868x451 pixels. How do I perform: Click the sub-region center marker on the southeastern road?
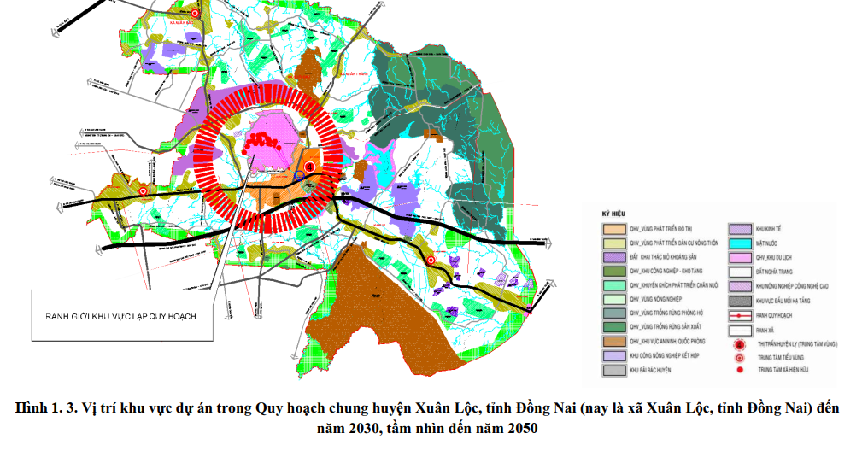tap(431, 261)
